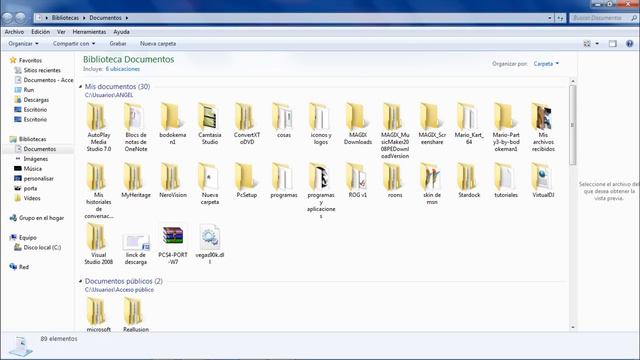Select the Mario_Kart_64 folder
This screenshot has height=360, width=640.
pyautogui.click(x=469, y=124)
